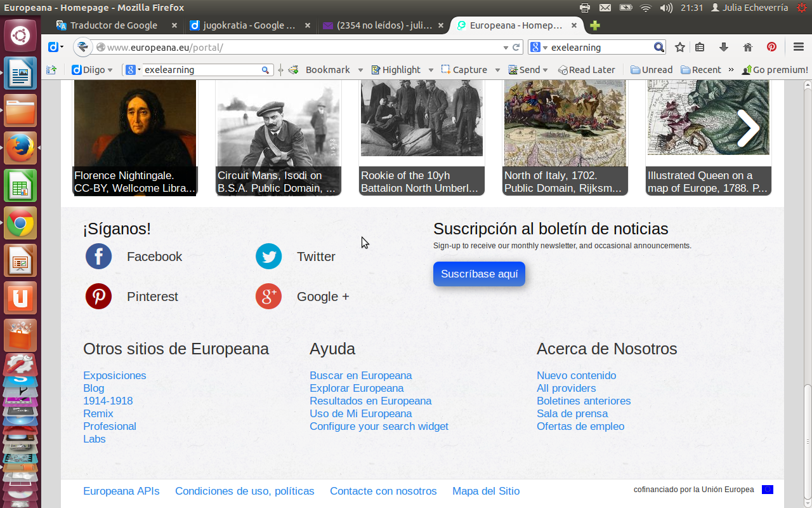Switch to the Traductor de Google tab
Image resolution: width=812 pixels, height=508 pixels.
pyautogui.click(x=114, y=25)
